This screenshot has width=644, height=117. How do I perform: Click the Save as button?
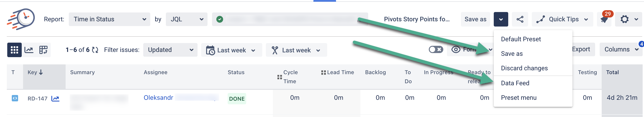(475, 19)
